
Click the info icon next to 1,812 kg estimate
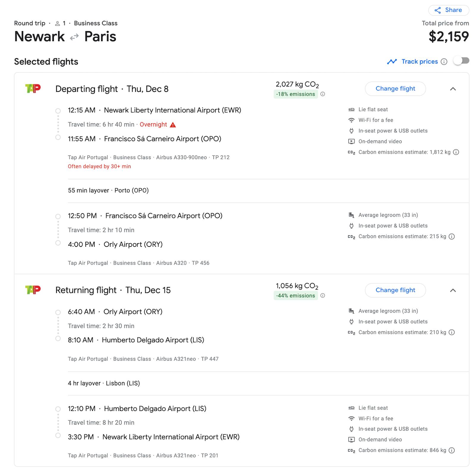[x=456, y=152]
